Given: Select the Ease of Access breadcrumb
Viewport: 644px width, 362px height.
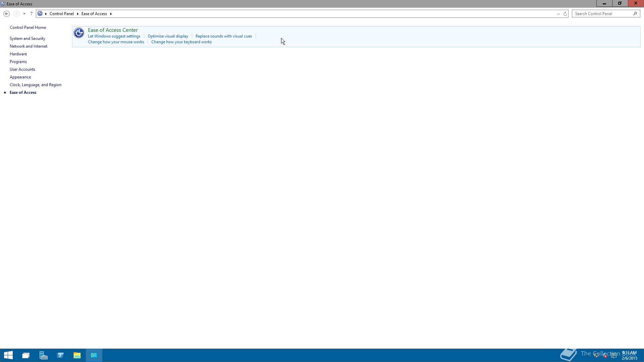Looking at the screenshot, I should click(x=94, y=14).
